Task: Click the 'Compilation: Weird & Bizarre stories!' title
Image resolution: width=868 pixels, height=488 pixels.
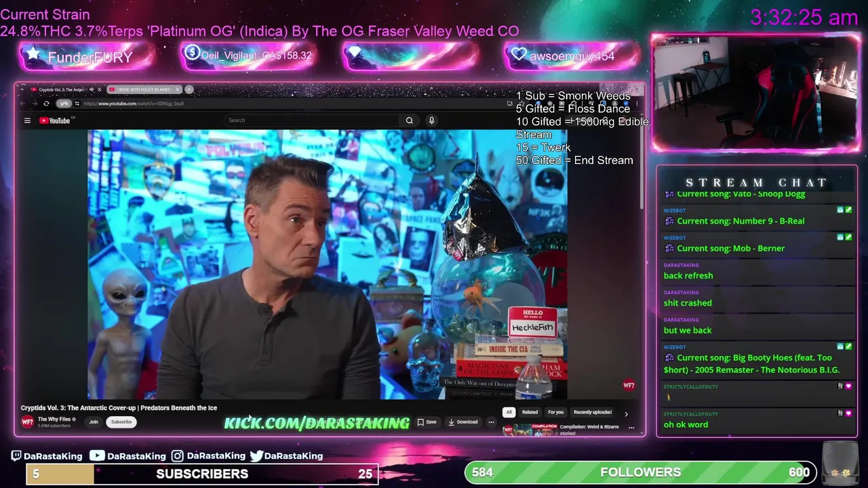Action: click(589, 430)
